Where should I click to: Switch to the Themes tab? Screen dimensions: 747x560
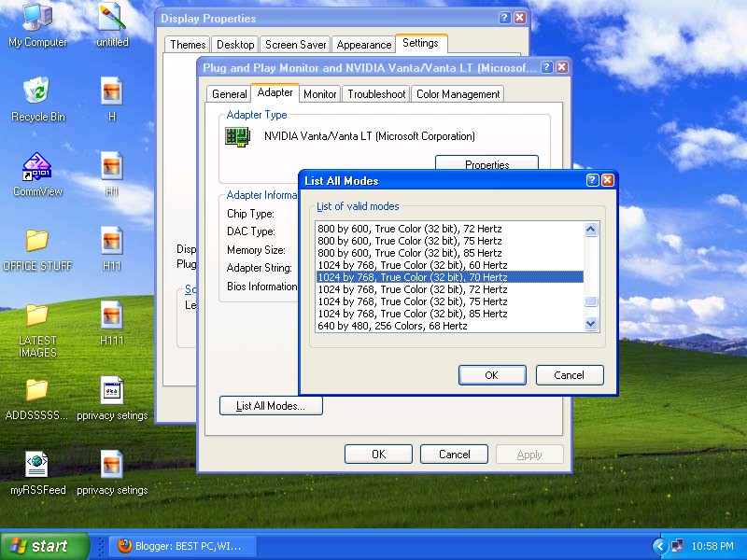coord(188,45)
